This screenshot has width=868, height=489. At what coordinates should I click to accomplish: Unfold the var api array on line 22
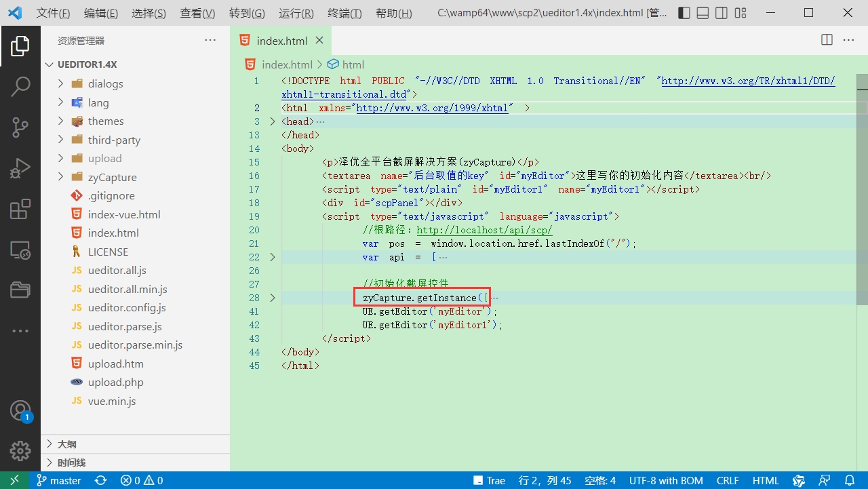(273, 257)
